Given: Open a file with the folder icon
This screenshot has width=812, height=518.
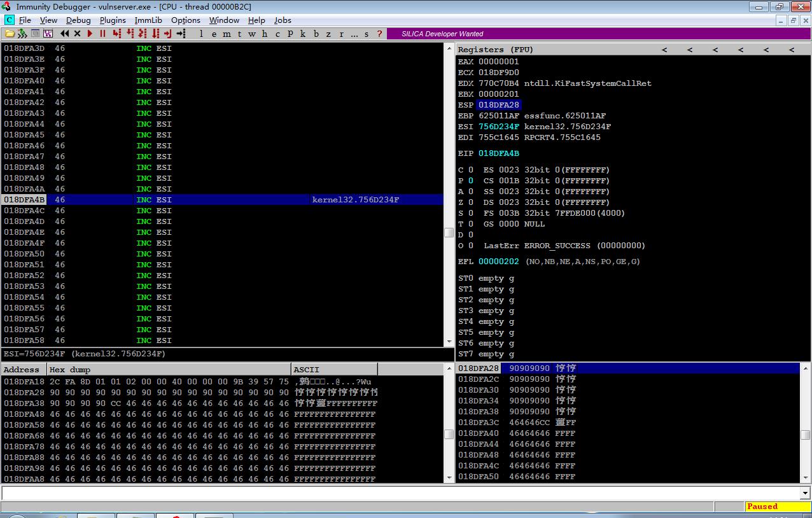Looking at the screenshot, I should coord(10,34).
